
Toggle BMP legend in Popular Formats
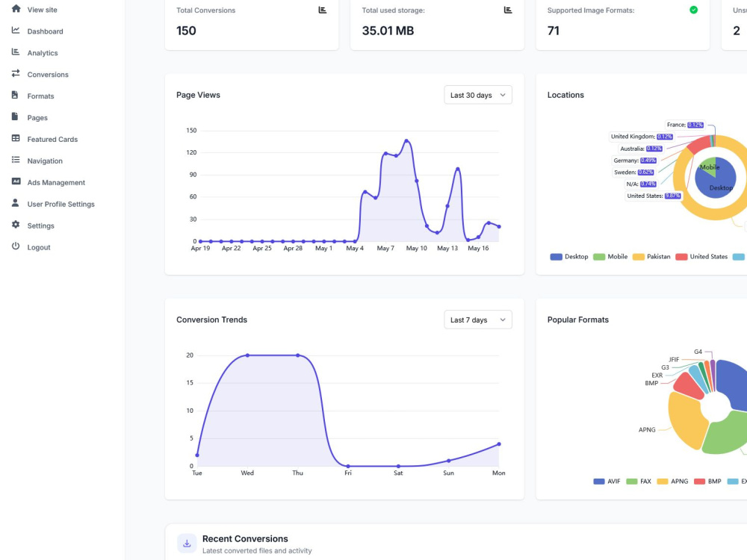[x=707, y=482]
